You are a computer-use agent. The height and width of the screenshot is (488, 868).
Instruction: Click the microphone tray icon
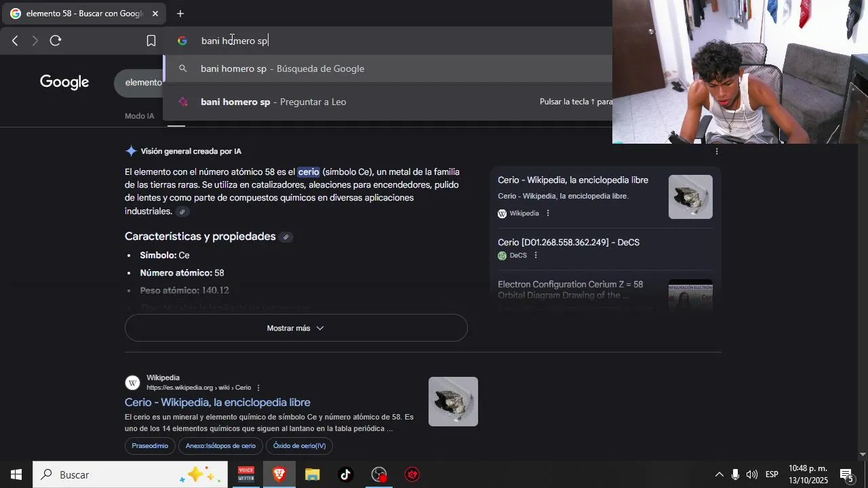click(735, 474)
